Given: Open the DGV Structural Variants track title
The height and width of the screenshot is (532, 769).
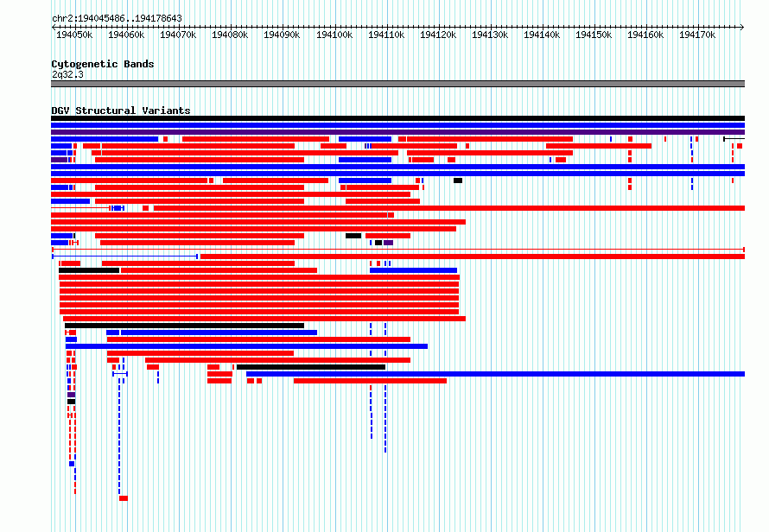Looking at the screenshot, I should coord(121,111).
